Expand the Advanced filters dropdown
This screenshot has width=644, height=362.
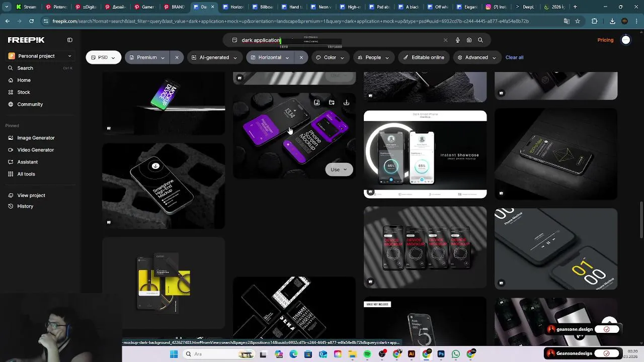[x=476, y=57]
